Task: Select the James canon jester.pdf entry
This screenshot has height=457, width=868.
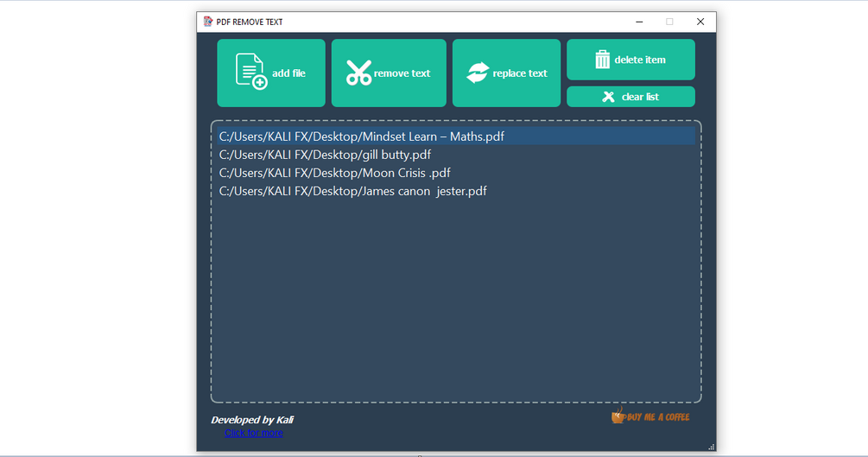Action: click(x=456, y=191)
